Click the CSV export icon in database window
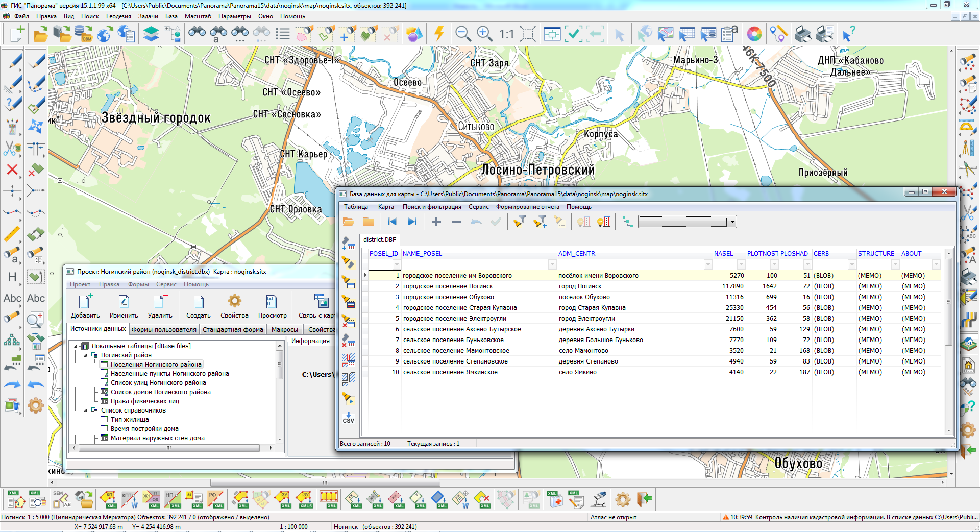 click(348, 419)
